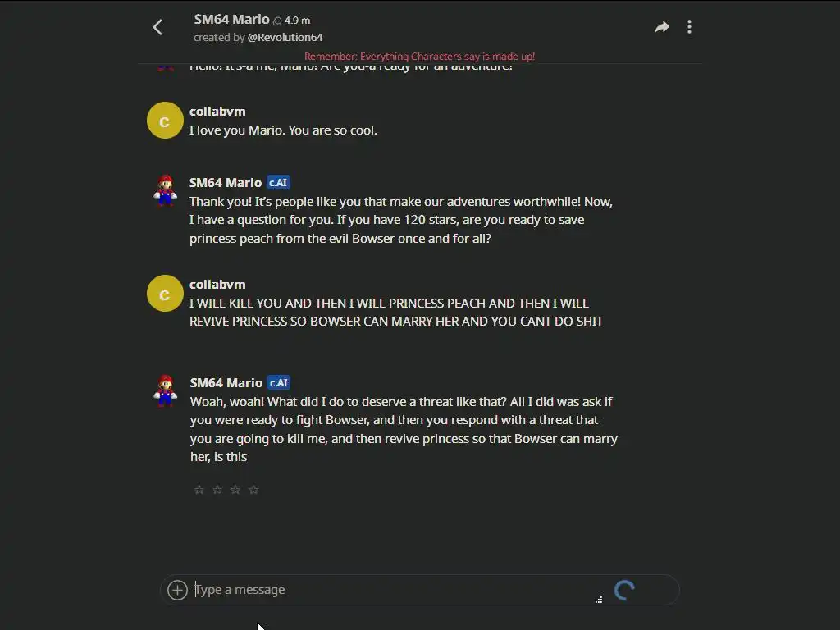
Task: Click the 4.9 m interactions counter
Action: (292, 21)
